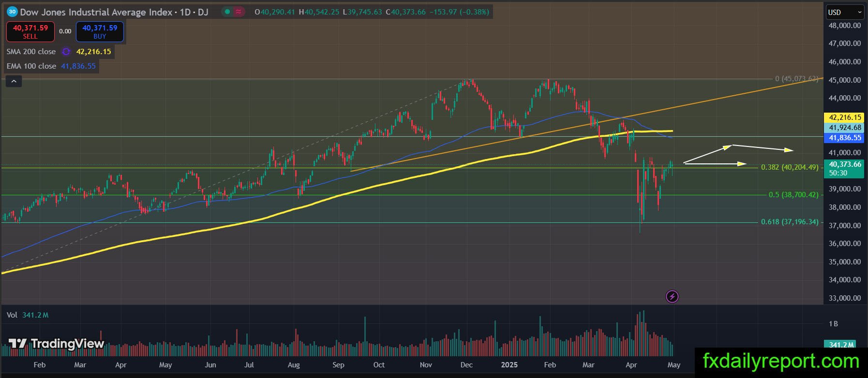Click the purple icon beside SMA 200 close
The width and height of the screenshot is (868, 378).
(66, 52)
